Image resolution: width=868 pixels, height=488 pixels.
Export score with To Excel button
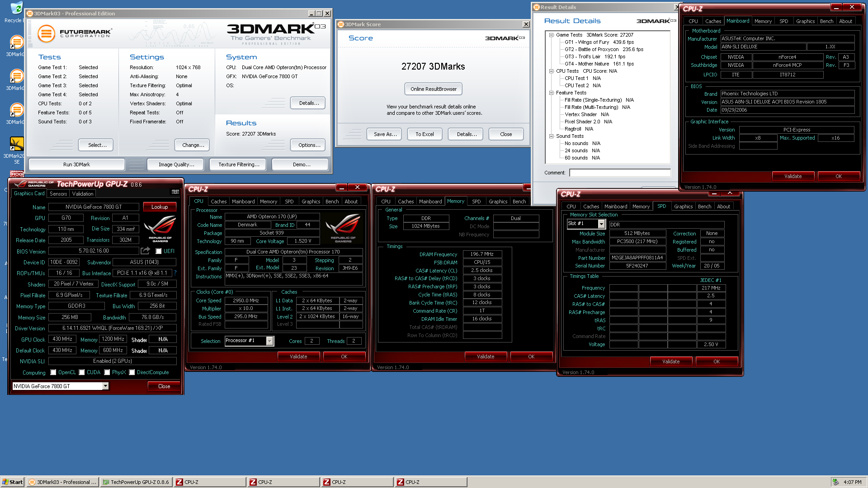425,134
